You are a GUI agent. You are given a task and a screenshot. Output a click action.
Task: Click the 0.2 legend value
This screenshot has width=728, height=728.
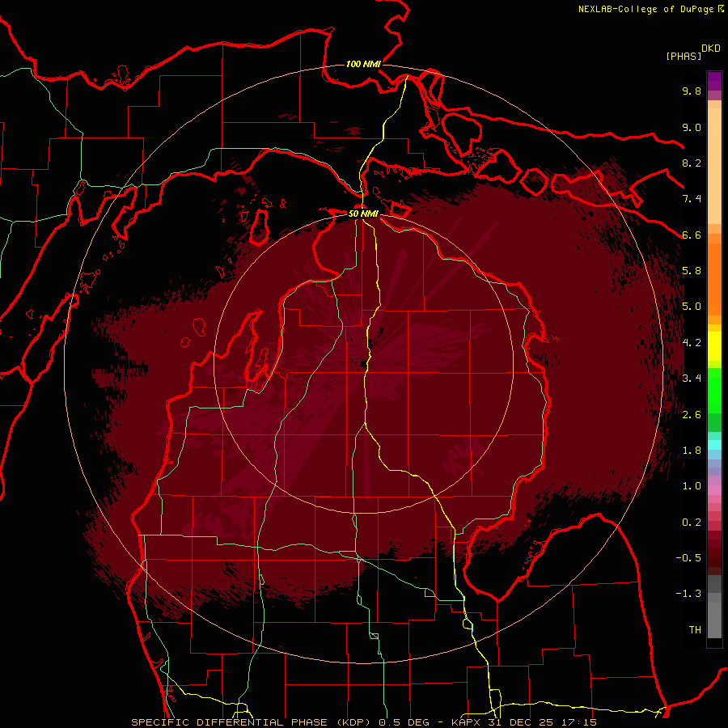(x=692, y=523)
